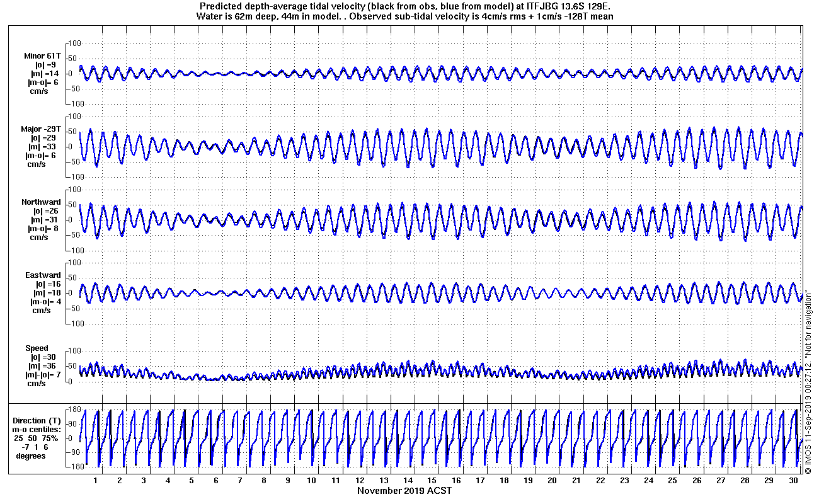The height and width of the screenshot is (504, 819).
Task: Click the "November 2019 ACST" axis title
Action: [x=404, y=490]
